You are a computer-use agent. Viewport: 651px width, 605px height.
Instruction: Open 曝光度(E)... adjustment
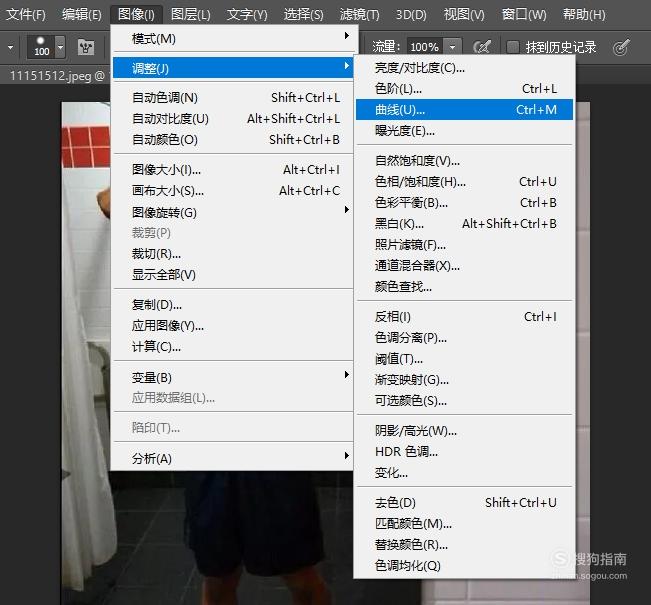tap(464, 131)
